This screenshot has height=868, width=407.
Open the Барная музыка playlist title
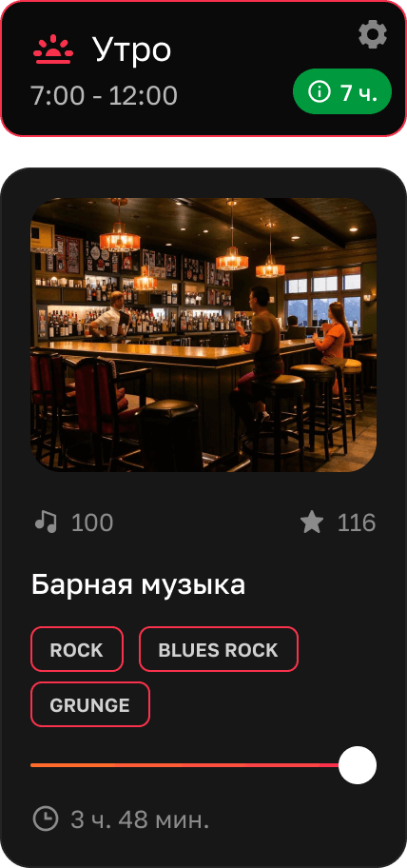138,585
